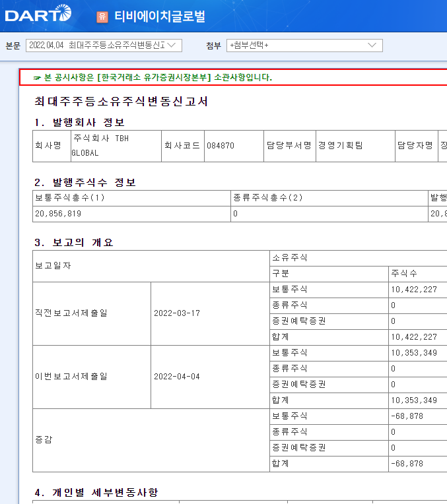Image resolution: width=447 pixels, height=504 pixels.
Task: Open the 본문 document dropdown
Action: tap(104, 46)
